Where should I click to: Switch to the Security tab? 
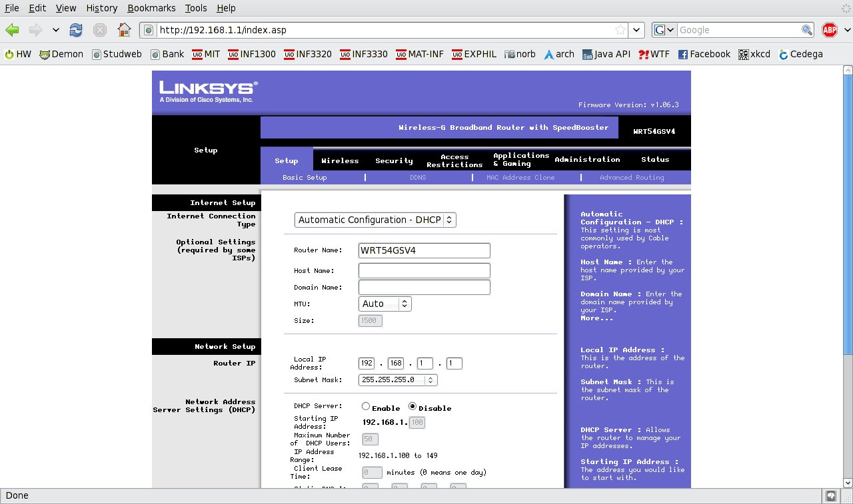pyautogui.click(x=394, y=160)
